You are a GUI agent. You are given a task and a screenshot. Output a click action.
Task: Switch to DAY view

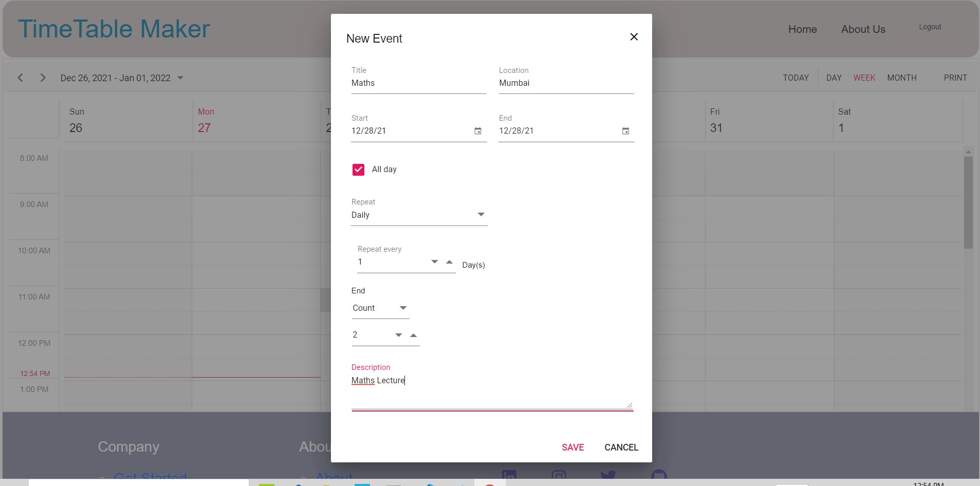pos(834,78)
